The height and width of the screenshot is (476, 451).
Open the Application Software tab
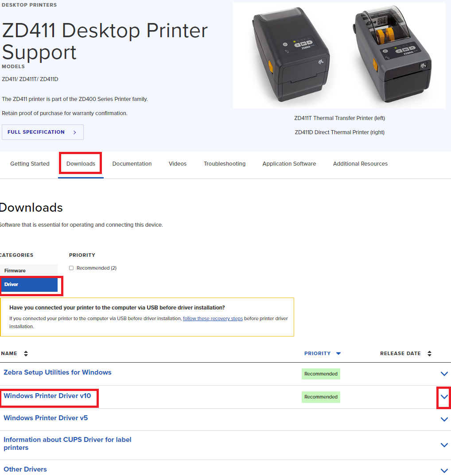[x=289, y=164]
